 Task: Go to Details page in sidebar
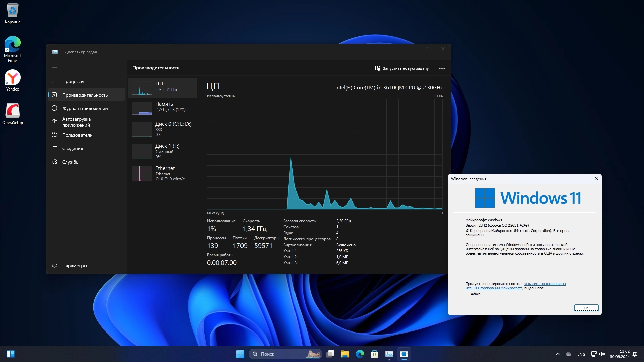click(72, 148)
